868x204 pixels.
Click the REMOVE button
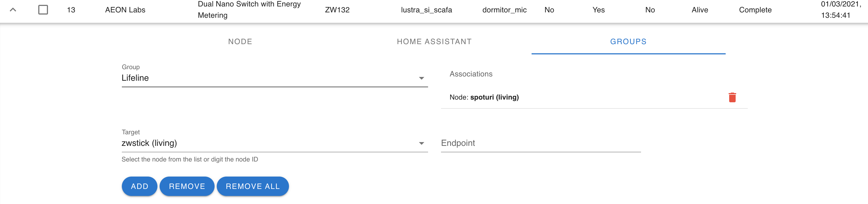187,186
